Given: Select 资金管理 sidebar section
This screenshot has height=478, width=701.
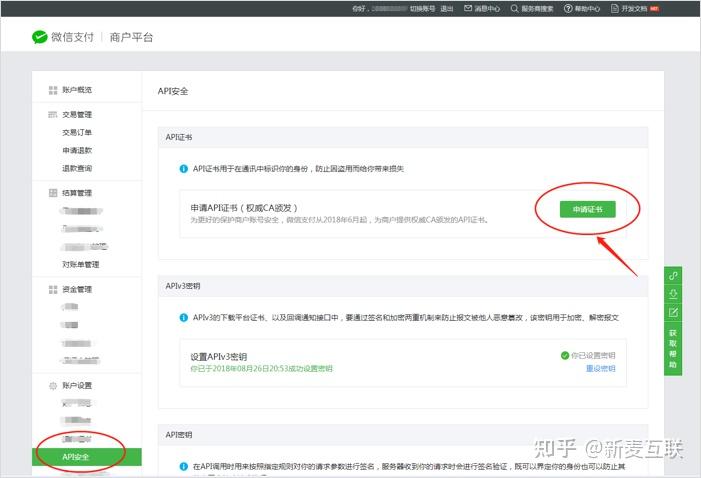Looking at the screenshot, I should tap(77, 289).
